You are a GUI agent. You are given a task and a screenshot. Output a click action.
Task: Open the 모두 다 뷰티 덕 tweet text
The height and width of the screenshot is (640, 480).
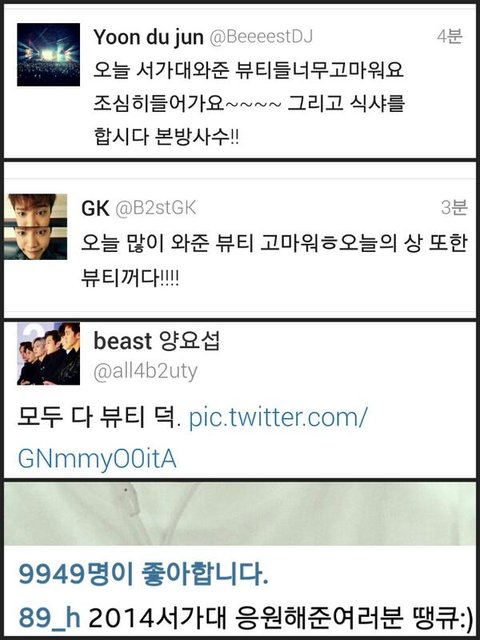pyautogui.click(x=99, y=419)
